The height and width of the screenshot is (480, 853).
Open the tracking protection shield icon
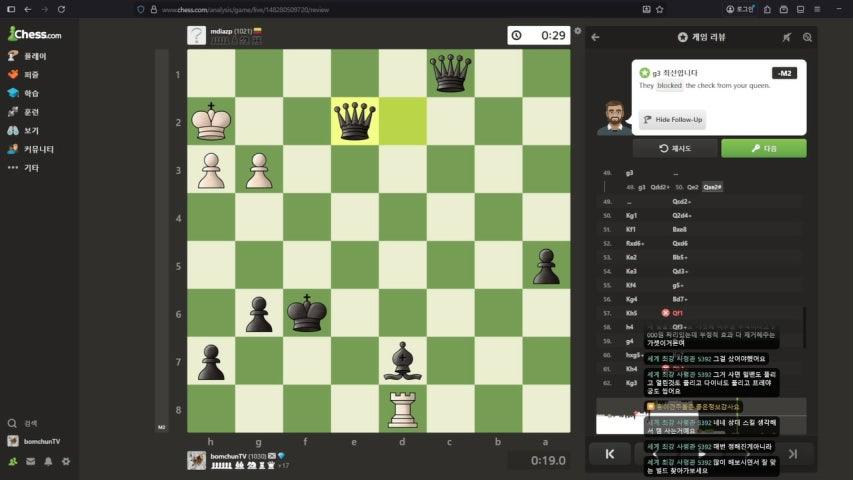[141, 9]
